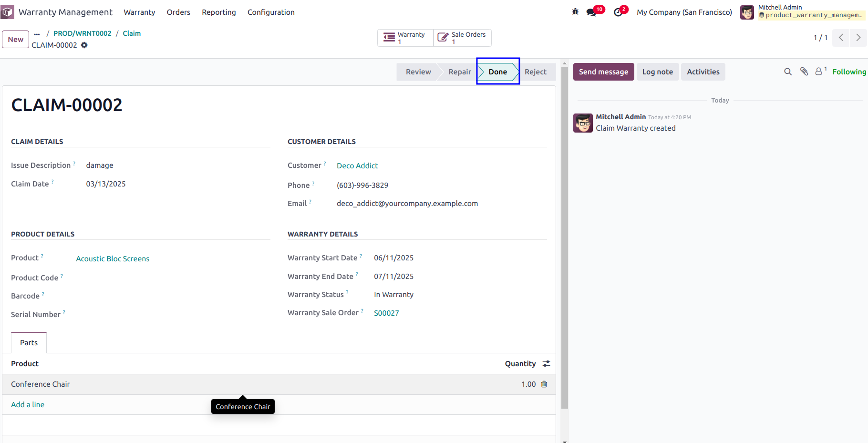
Task: Set the claim status to Repair
Action: tap(459, 72)
